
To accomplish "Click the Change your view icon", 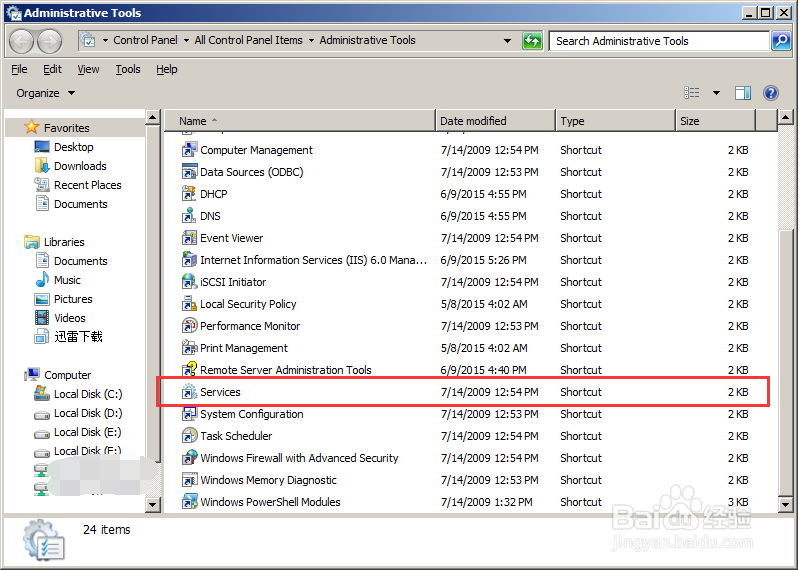I will (x=692, y=93).
